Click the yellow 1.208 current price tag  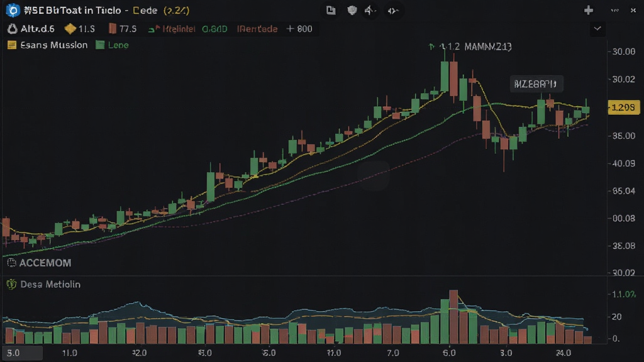click(x=623, y=107)
